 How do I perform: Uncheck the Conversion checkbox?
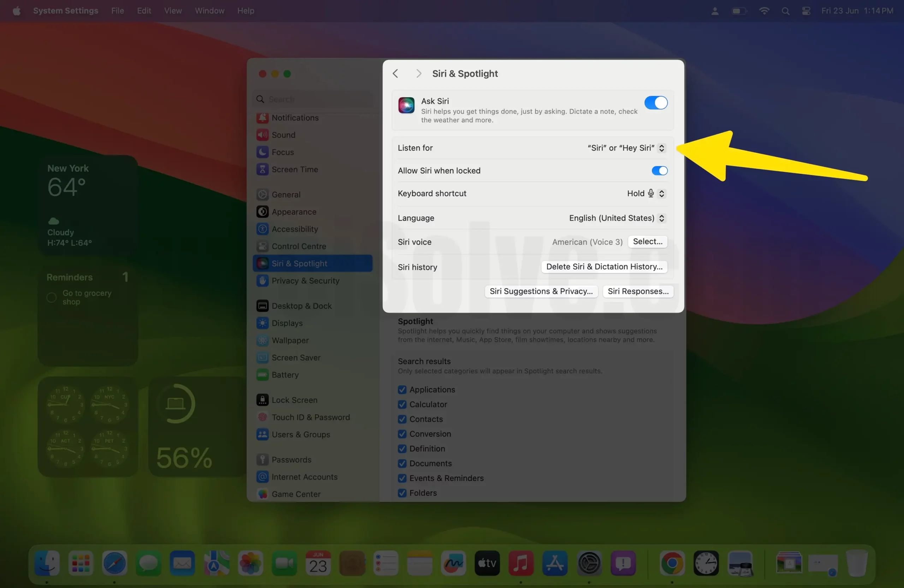click(402, 434)
